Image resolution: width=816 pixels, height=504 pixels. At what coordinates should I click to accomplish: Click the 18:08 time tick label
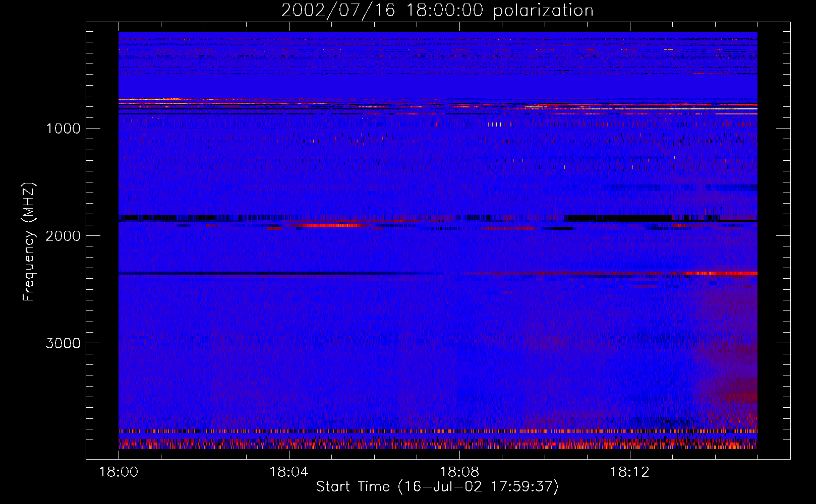pyautogui.click(x=459, y=472)
